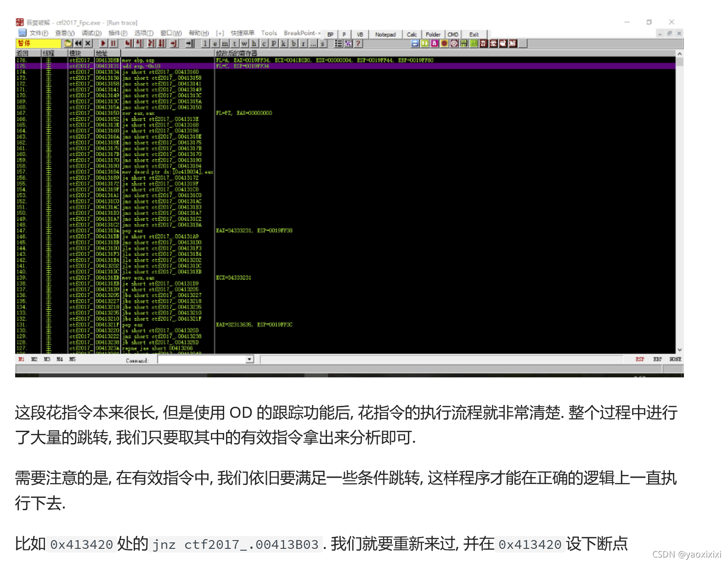Click the '吾' toolbar icon
Viewport: 728px width, 564px height.
coord(483,43)
